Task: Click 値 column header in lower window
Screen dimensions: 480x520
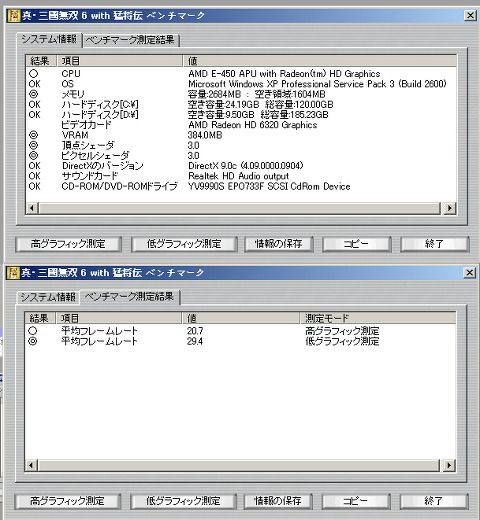Action: (240, 318)
